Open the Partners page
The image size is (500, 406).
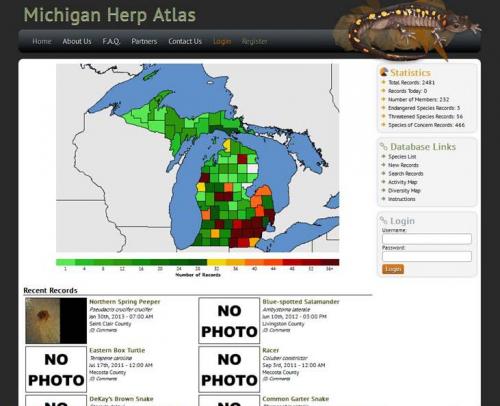click(x=144, y=41)
